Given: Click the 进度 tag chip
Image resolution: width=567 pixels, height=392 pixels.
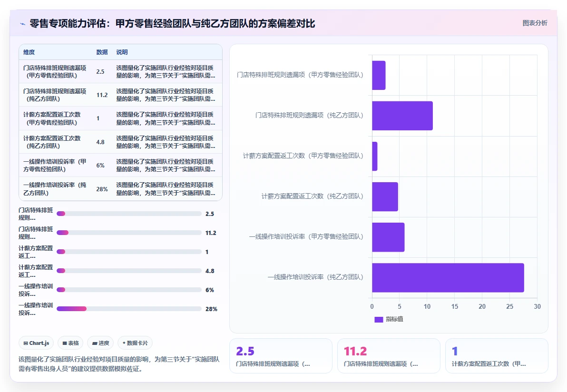Looking at the screenshot, I should [x=100, y=343].
